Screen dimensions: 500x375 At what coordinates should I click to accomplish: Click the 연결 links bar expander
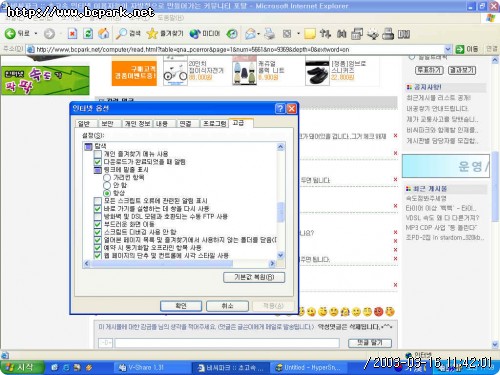coord(492,49)
